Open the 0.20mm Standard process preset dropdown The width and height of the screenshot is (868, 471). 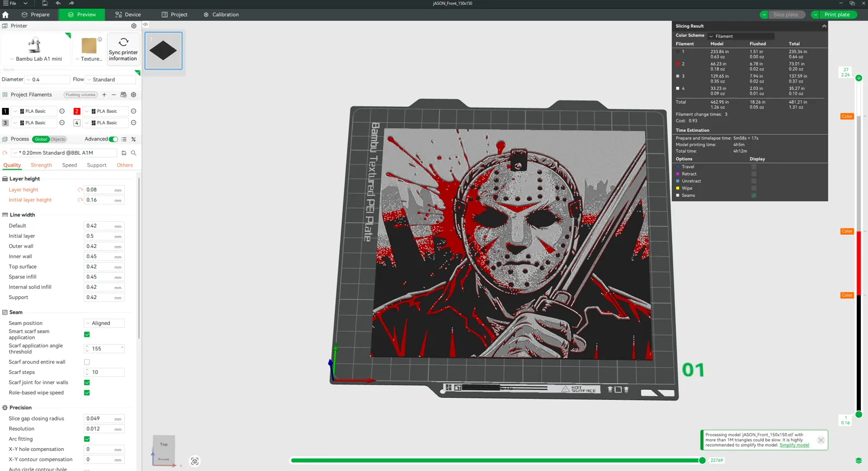[64, 153]
